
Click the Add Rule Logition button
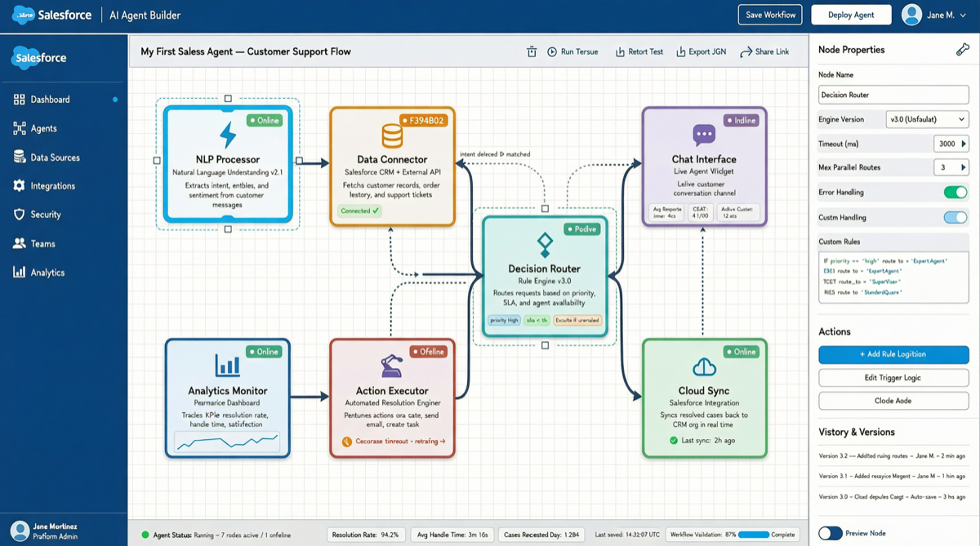click(x=893, y=354)
